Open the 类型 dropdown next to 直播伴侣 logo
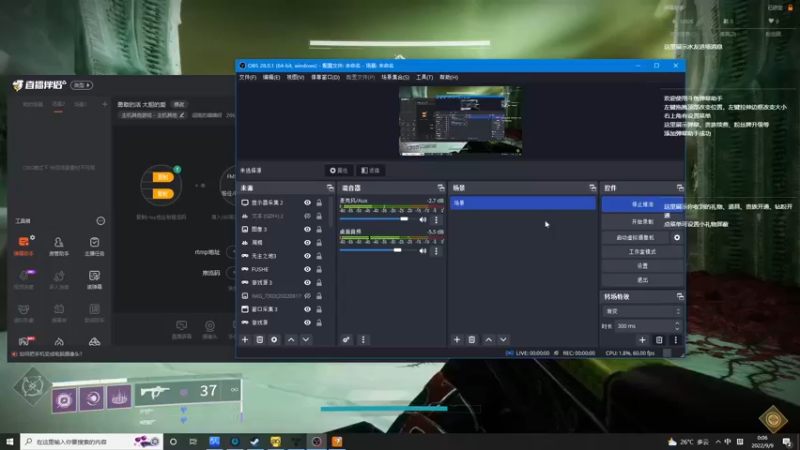800x450 pixels. point(82,85)
